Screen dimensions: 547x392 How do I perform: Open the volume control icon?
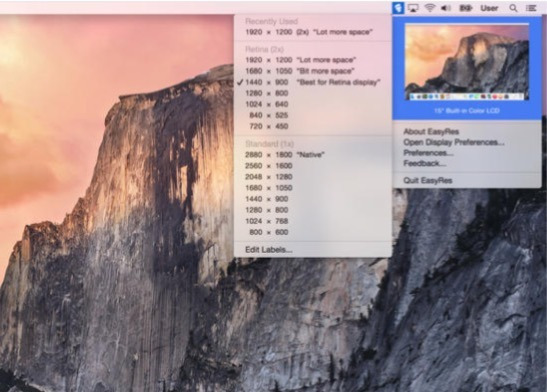tap(446, 8)
